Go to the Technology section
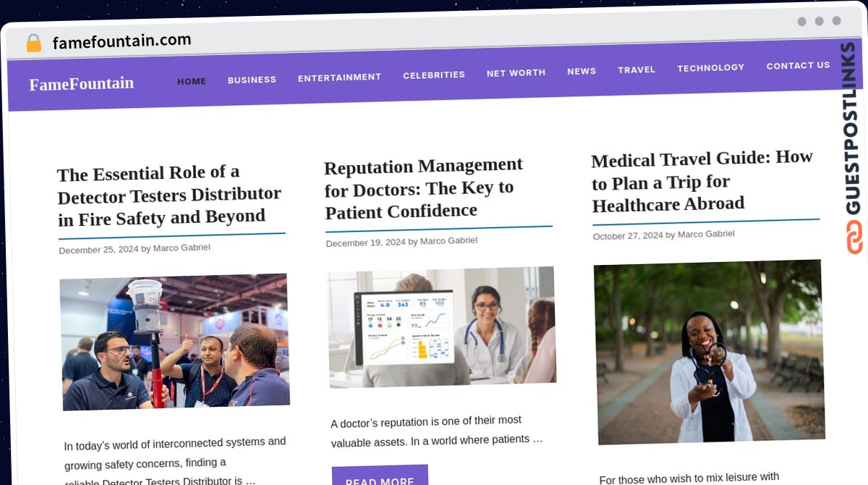Viewport: 868px width, 485px height. (x=710, y=67)
